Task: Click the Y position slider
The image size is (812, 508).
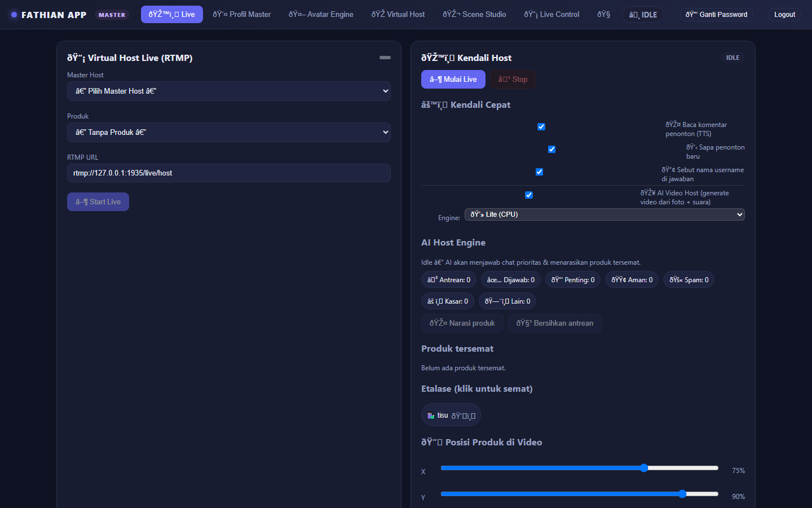Action: 579,494
